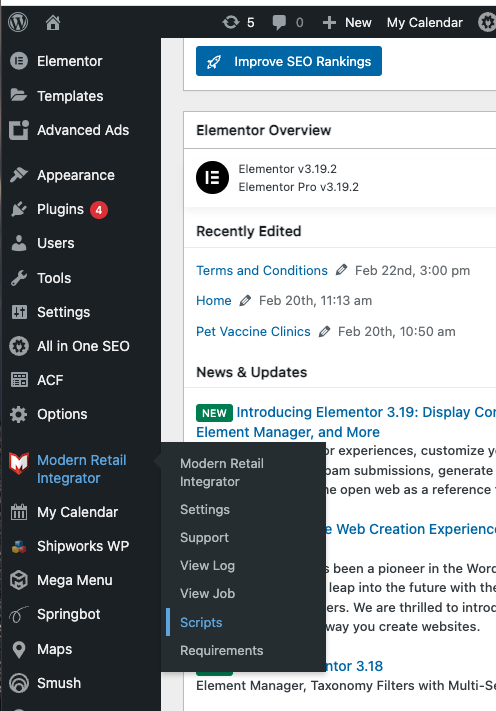The image size is (496, 711).
Task: Click the updates refresh icon
Action: (x=231, y=22)
